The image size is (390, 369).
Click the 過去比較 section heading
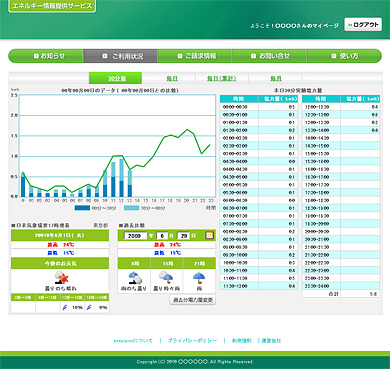pos(132,225)
